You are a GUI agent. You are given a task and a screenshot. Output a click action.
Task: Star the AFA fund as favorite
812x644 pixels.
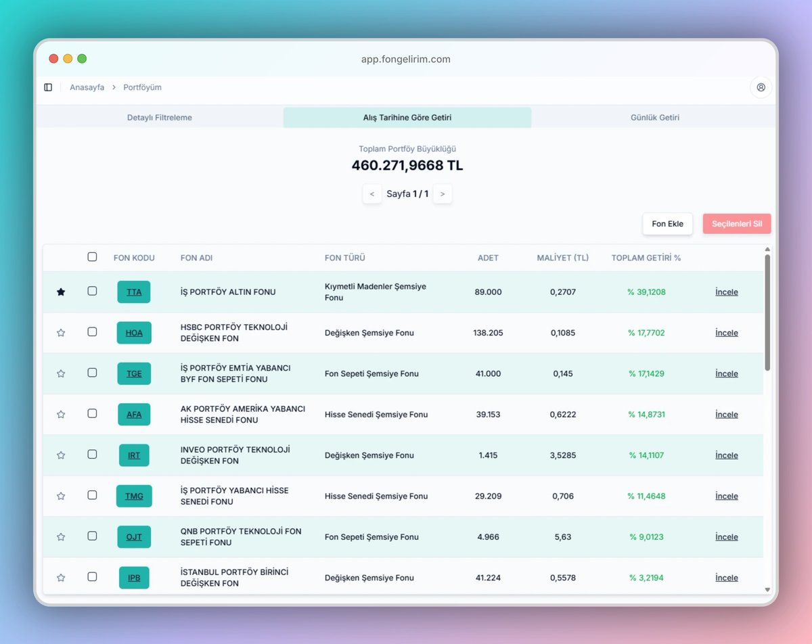coord(61,415)
